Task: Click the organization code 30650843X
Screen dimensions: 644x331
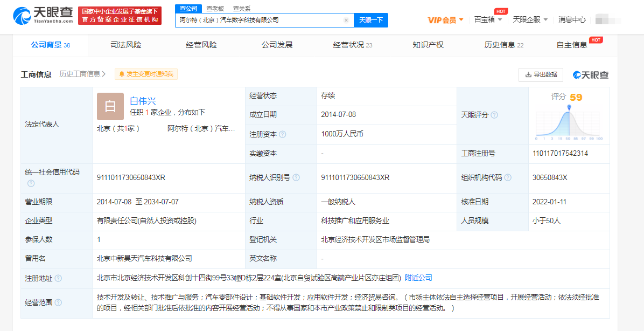Action: [550, 177]
